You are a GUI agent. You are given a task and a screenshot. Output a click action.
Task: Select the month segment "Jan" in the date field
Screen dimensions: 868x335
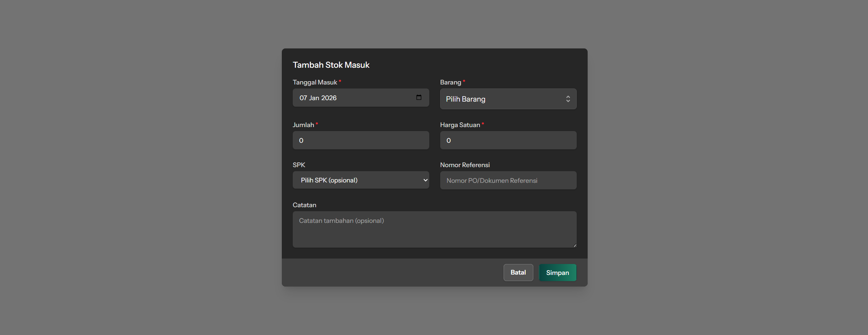pyautogui.click(x=314, y=98)
